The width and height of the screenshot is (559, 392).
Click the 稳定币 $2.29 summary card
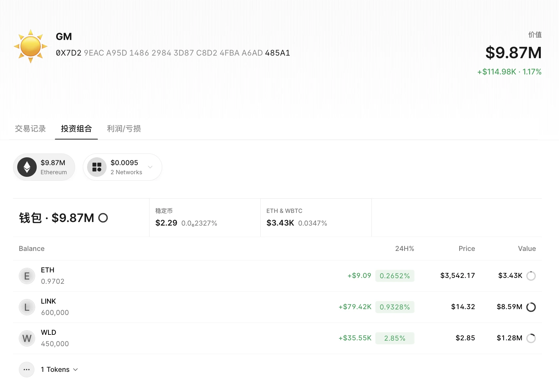pyautogui.click(x=205, y=218)
